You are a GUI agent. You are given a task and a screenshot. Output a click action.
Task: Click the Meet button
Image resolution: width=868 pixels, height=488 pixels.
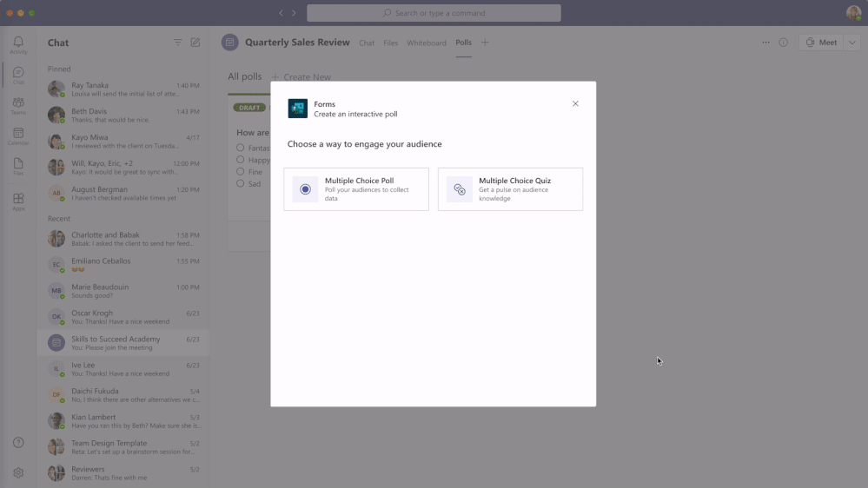(x=821, y=43)
